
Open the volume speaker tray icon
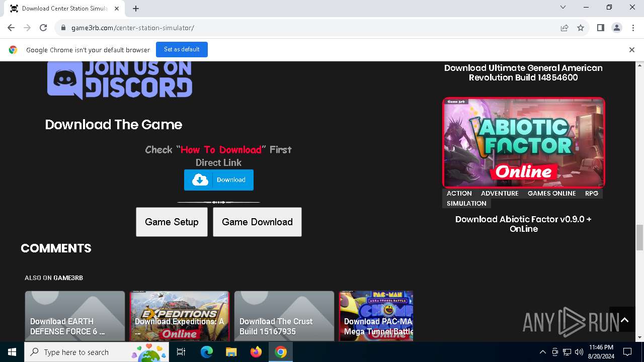click(579, 352)
